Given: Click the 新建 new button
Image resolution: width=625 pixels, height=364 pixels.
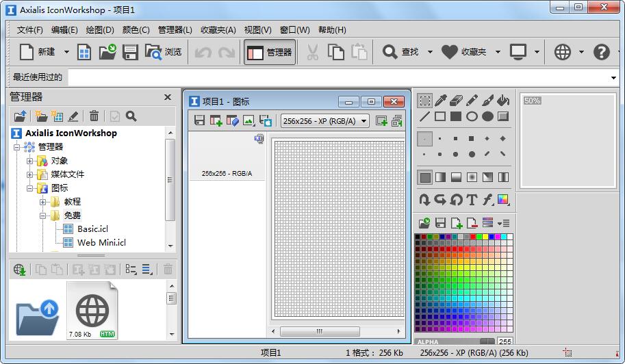Looking at the screenshot, I should coord(38,52).
